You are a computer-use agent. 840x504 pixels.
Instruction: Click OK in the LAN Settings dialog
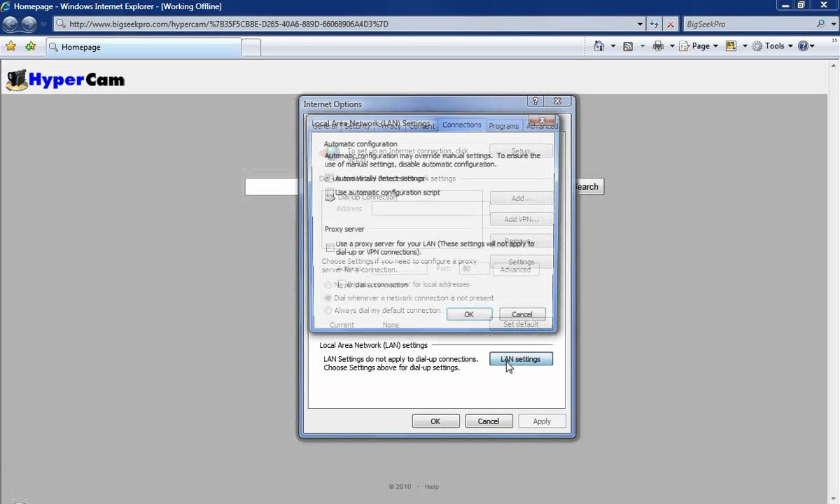click(469, 314)
